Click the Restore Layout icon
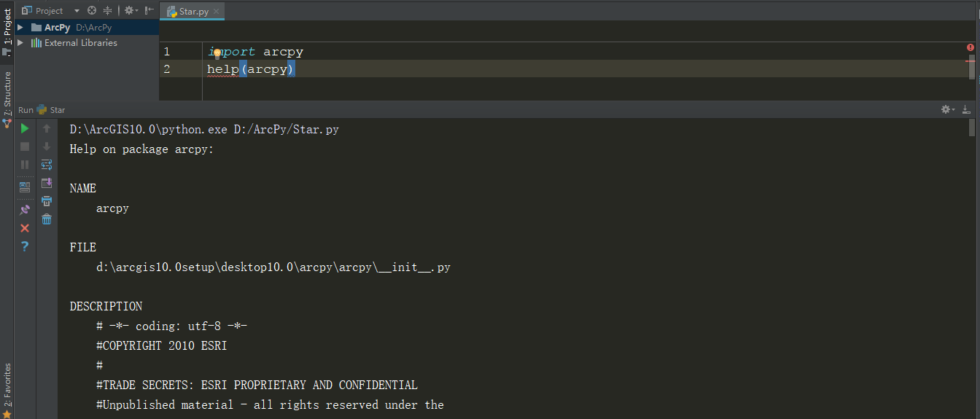 25,187
